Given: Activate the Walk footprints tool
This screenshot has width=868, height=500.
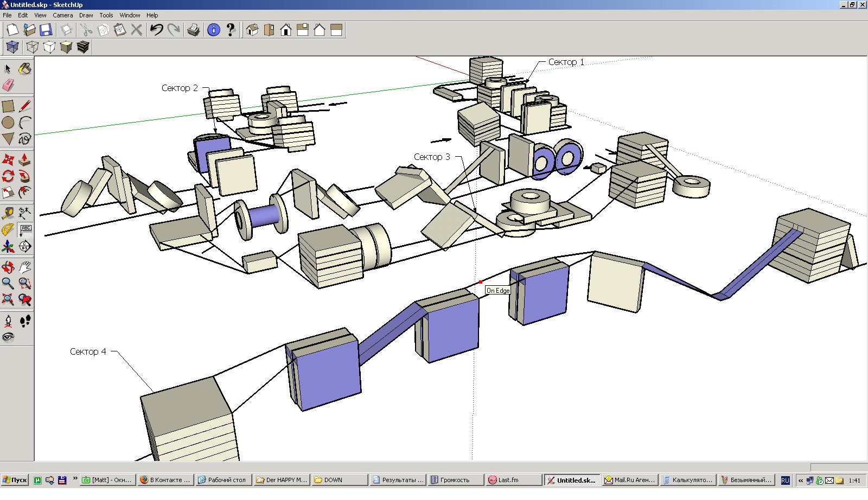Looking at the screenshot, I should (24, 321).
